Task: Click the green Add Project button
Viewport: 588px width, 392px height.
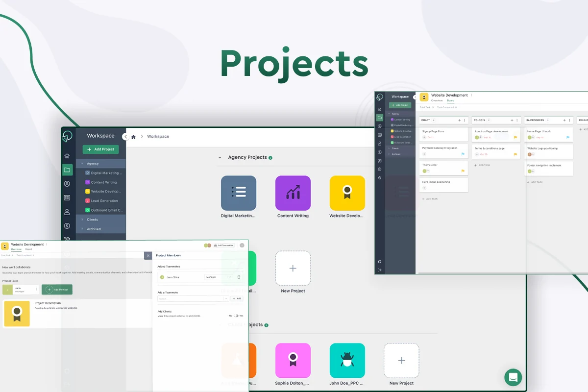Action: (100, 149)
